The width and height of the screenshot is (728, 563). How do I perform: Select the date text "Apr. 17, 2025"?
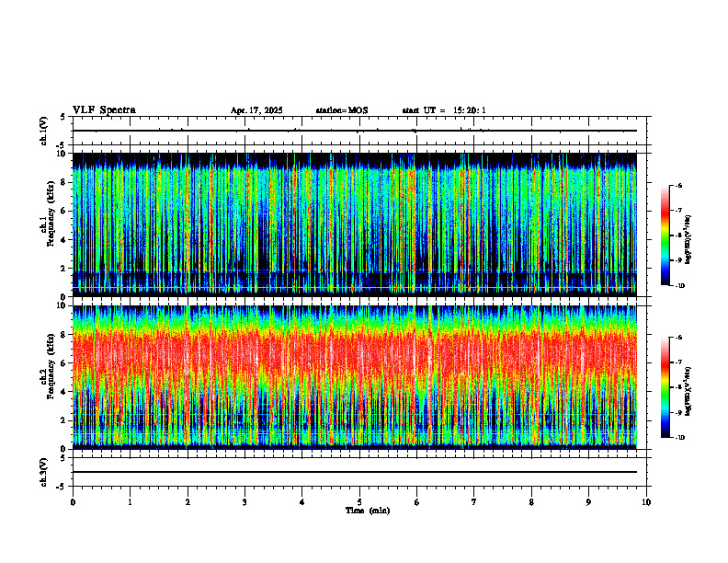256,110
